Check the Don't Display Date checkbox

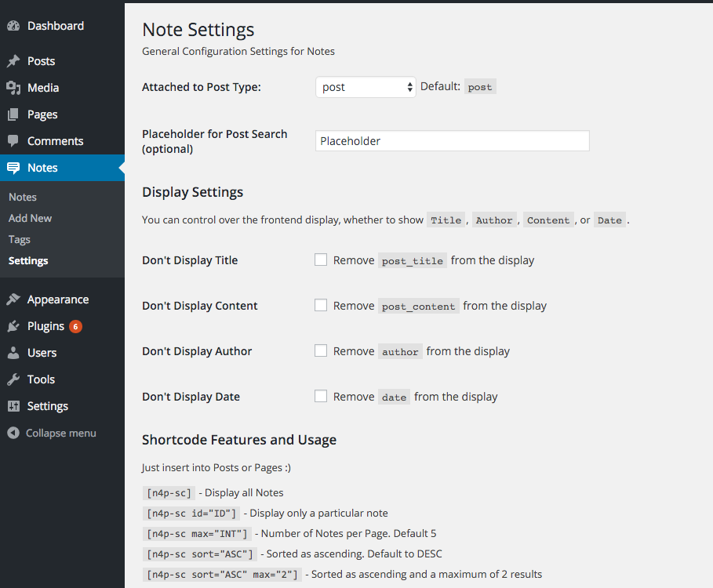[321, 396]
